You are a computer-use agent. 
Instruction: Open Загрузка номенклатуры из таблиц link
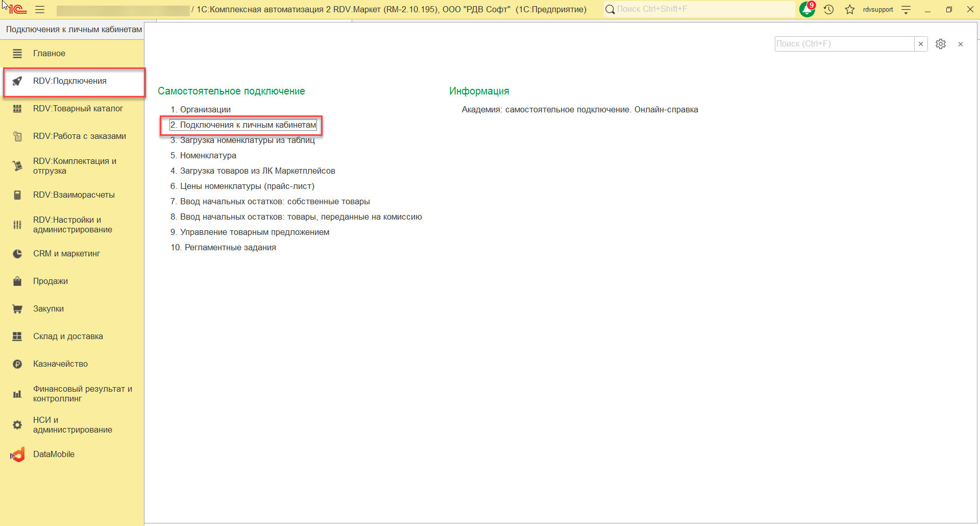click(242, 140)
